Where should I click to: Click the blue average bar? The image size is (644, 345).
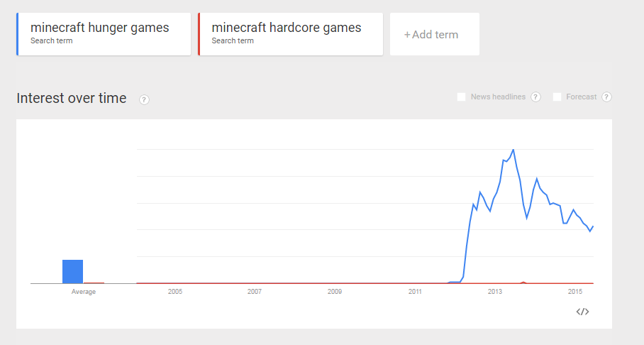(72, 271)
